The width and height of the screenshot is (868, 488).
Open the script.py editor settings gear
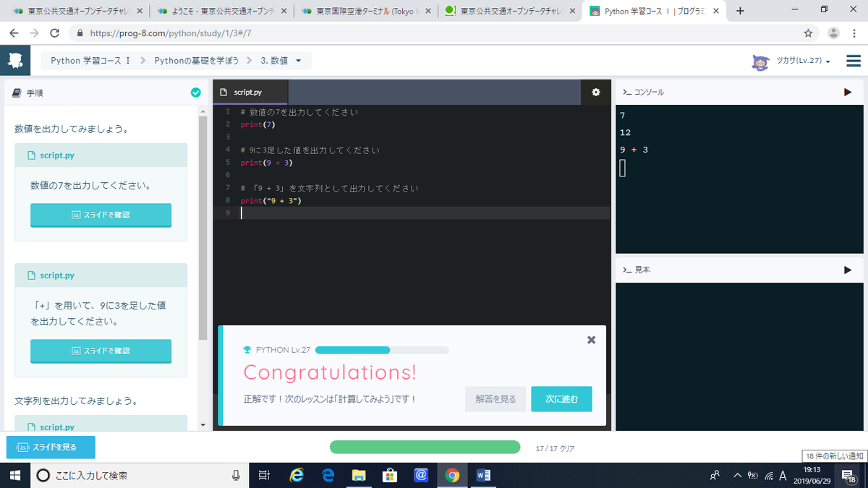(595, 92)
